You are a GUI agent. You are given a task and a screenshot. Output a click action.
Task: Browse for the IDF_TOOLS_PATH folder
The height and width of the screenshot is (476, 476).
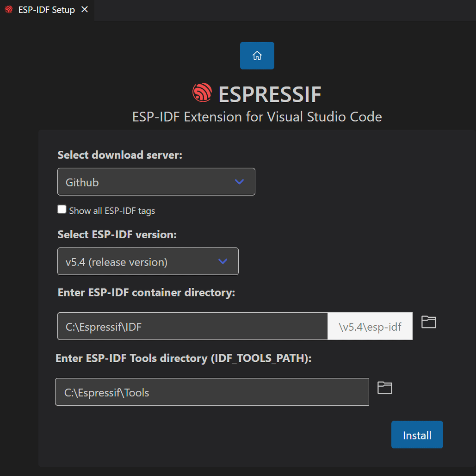[385, 388]
